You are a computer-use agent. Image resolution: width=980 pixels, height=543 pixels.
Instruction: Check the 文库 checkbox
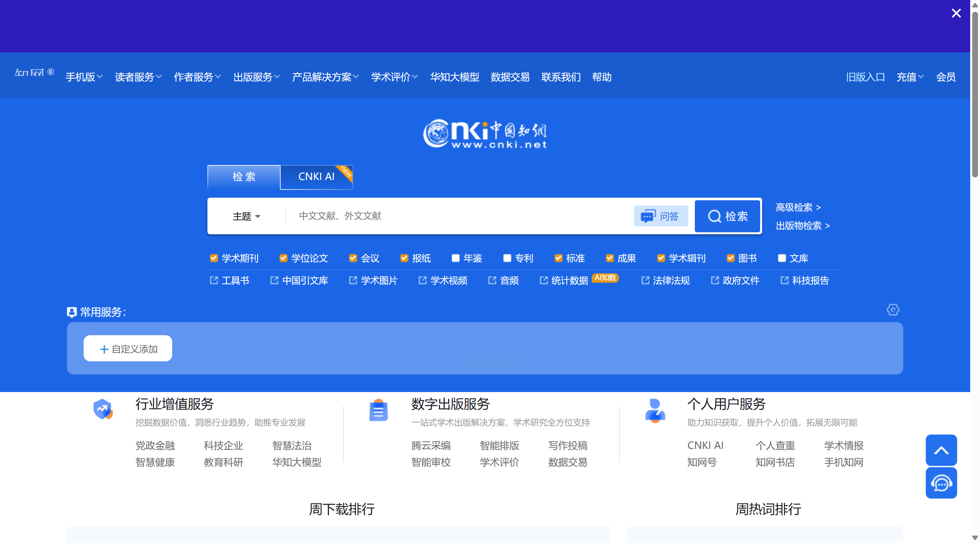click(x=782, y=258)
